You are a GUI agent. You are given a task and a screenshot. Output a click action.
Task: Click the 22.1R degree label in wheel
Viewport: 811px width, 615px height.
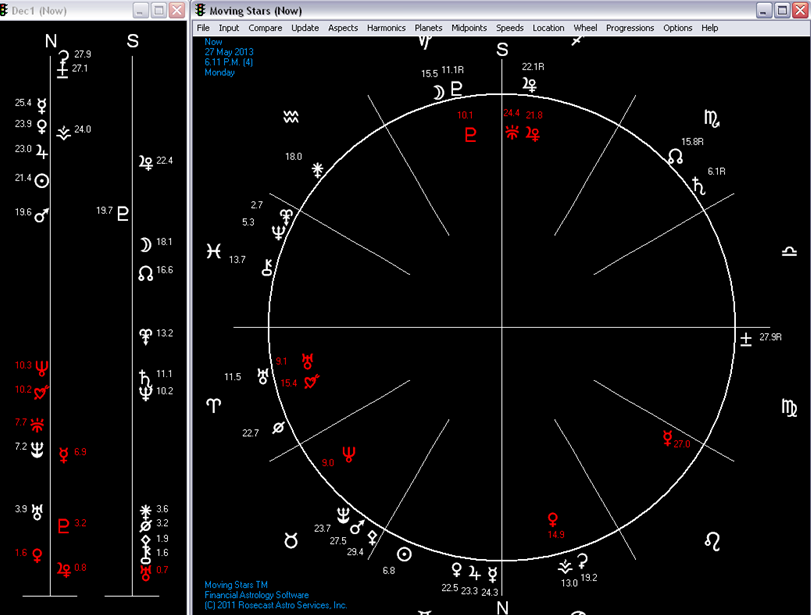tap(533, 67)
